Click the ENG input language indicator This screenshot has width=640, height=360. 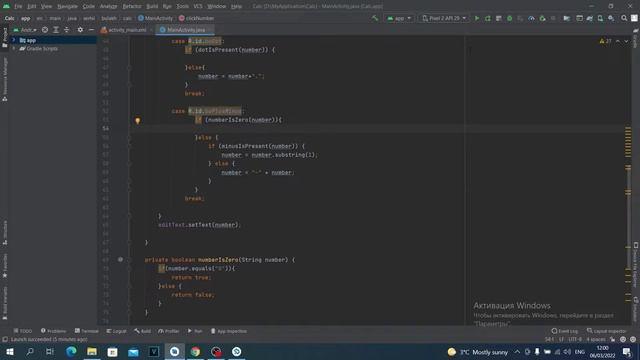(580, 352)
